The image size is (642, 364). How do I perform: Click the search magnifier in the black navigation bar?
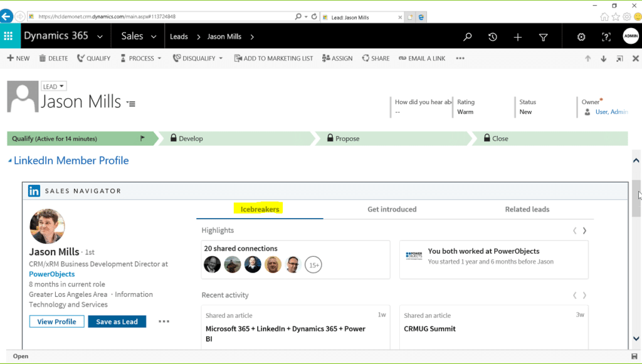point(467,37)
